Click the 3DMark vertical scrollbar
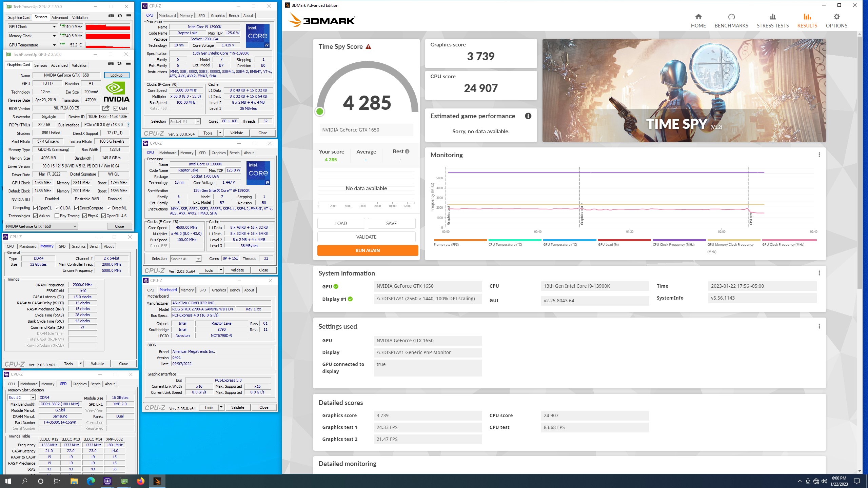The image size is (868, 488). 859,163
